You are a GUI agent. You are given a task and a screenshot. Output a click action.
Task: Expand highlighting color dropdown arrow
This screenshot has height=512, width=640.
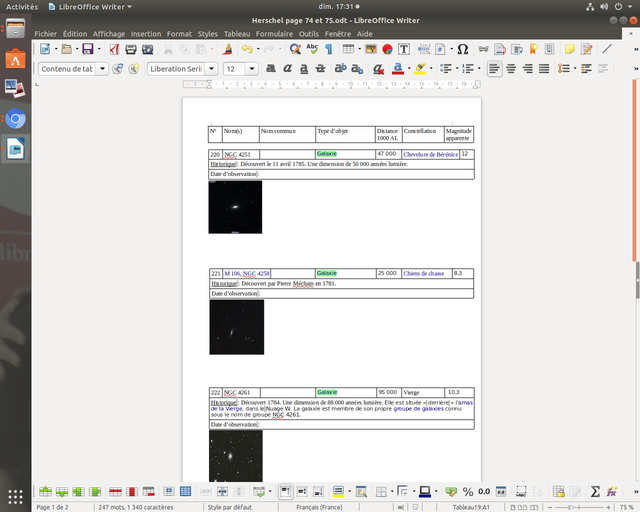coord(431,69)
